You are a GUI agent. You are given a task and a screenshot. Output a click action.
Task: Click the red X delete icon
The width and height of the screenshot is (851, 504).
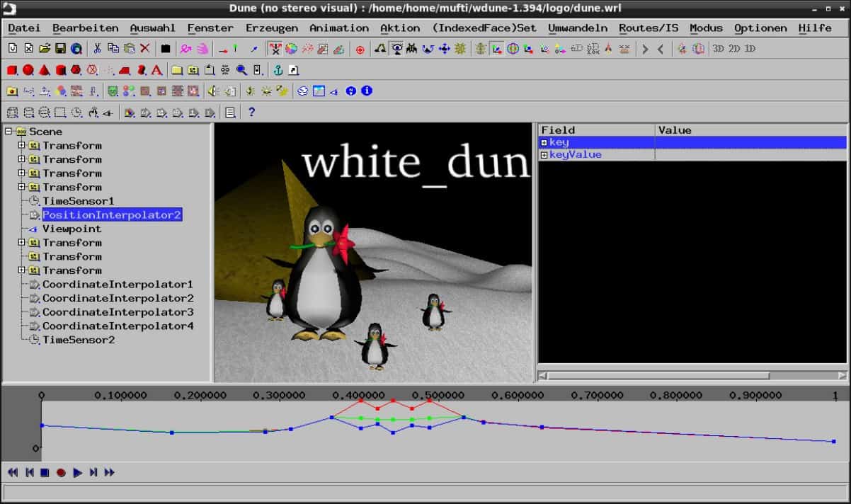click(x=145, y=49)
